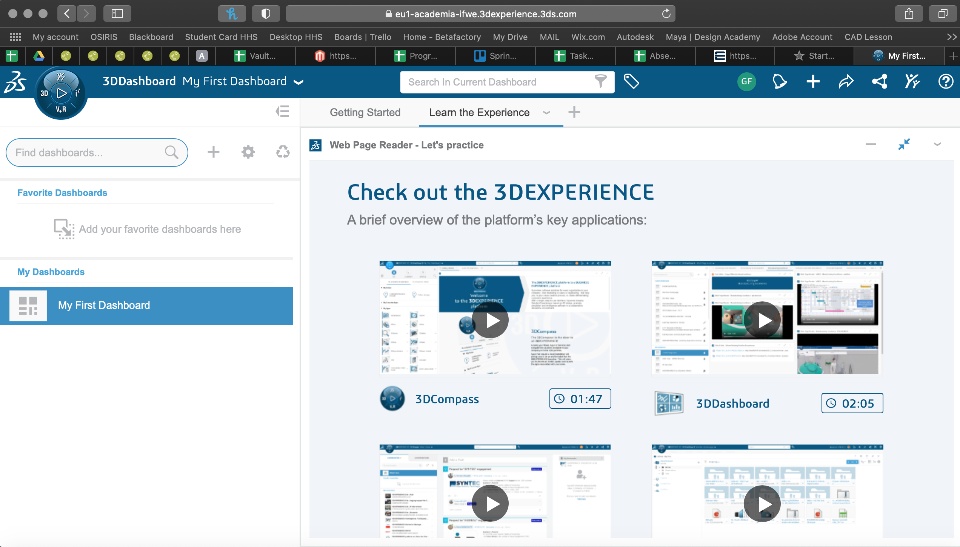Screen dimensions: 960x547
Task: Switch to the Progr... browser tab
Action: click(416, 56)
